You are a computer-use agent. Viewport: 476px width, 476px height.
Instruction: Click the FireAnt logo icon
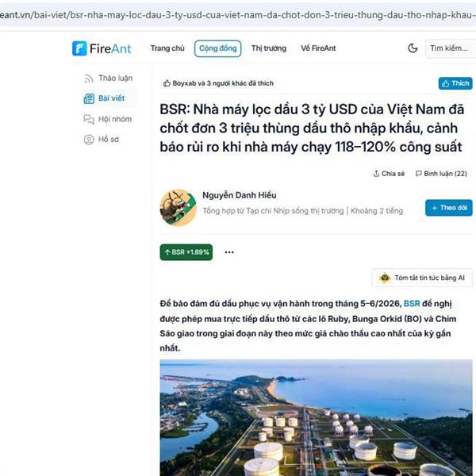(x=79, y=48)
